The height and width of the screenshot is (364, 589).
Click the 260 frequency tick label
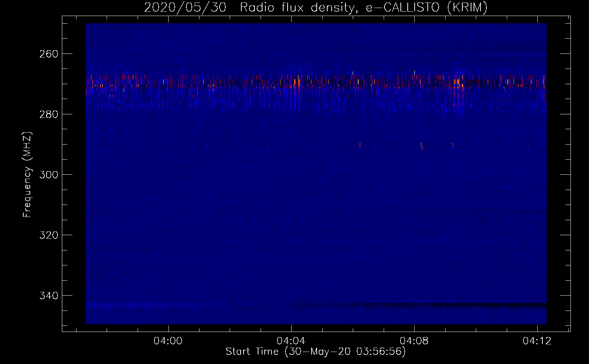pos(48,54)
